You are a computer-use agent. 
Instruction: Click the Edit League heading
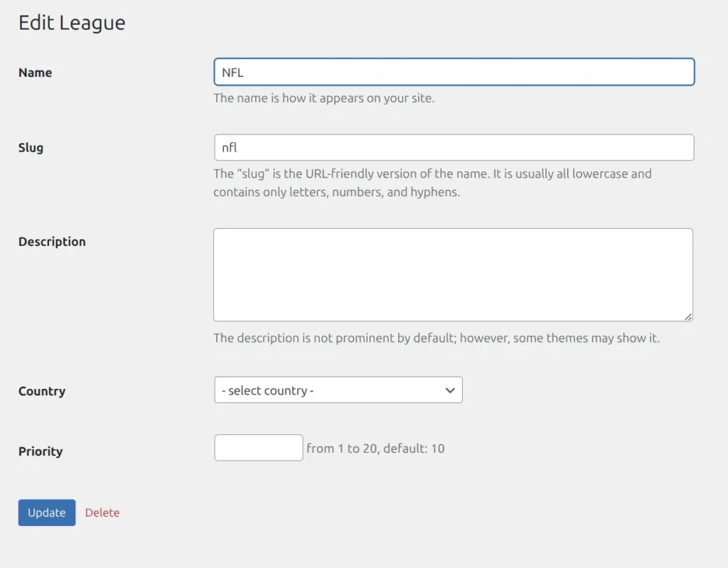[72, 23]
